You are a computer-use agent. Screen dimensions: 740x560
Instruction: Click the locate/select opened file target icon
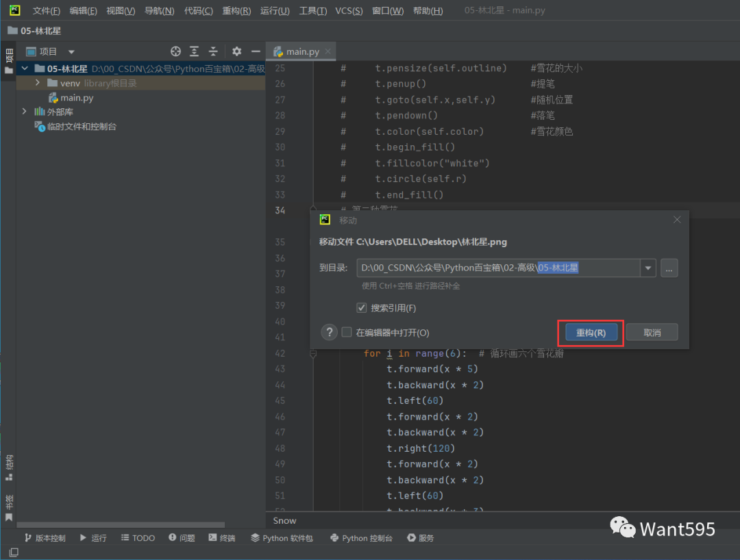pos(175,51)
